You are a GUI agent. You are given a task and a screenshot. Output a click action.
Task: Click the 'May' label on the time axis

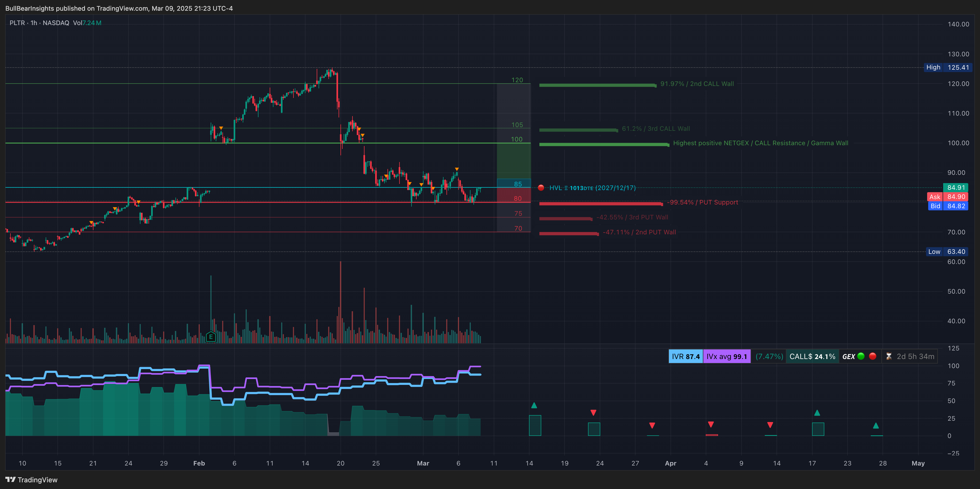click(918, 463)
